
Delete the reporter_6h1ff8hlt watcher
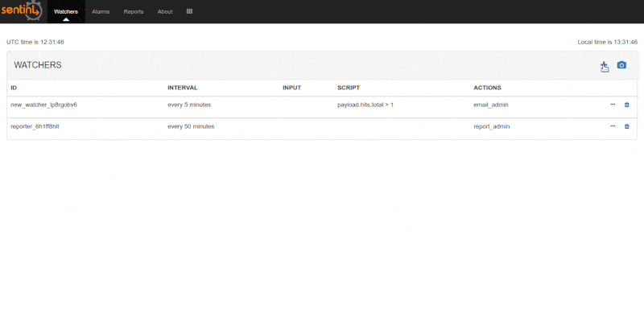click(627, 126)
